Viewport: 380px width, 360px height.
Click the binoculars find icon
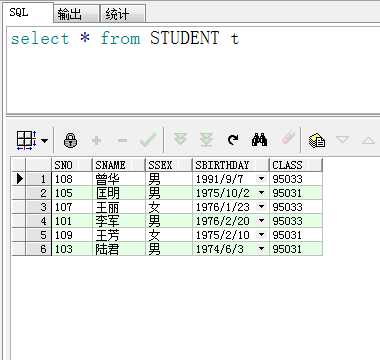tap(259, 139)
